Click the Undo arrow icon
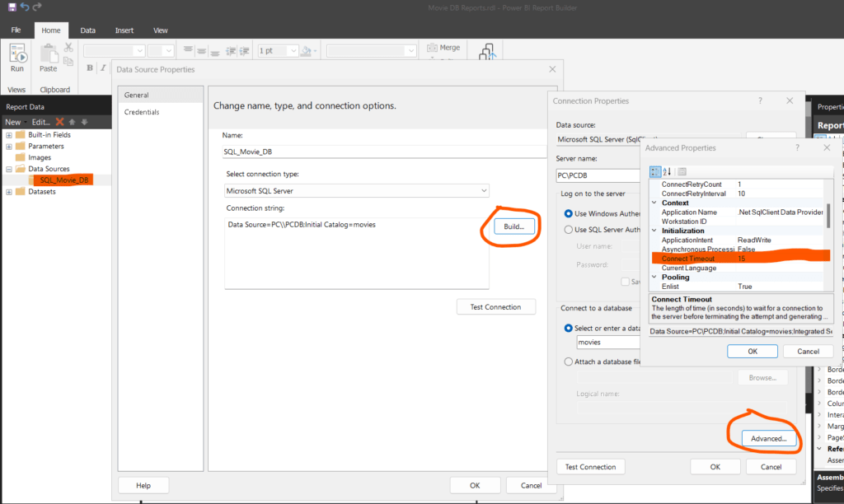 (25, 7)
